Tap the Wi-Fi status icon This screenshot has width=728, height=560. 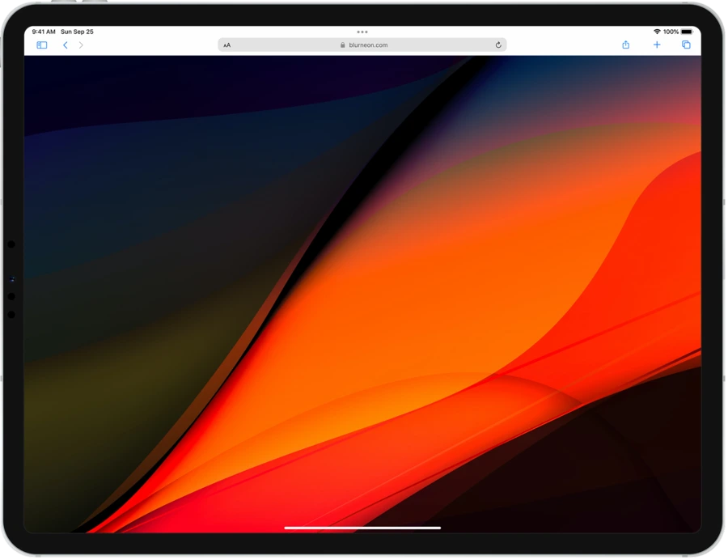tap(657, 32)
